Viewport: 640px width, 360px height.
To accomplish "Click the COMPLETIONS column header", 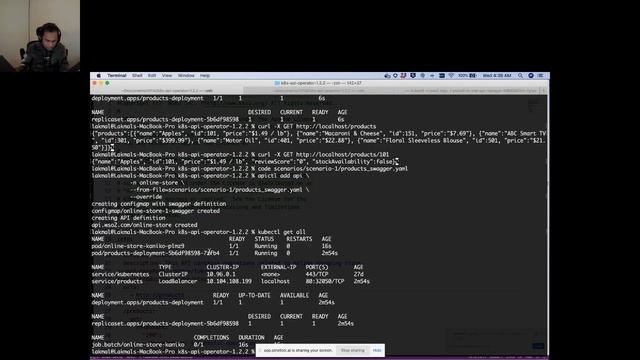I will 211,338.
